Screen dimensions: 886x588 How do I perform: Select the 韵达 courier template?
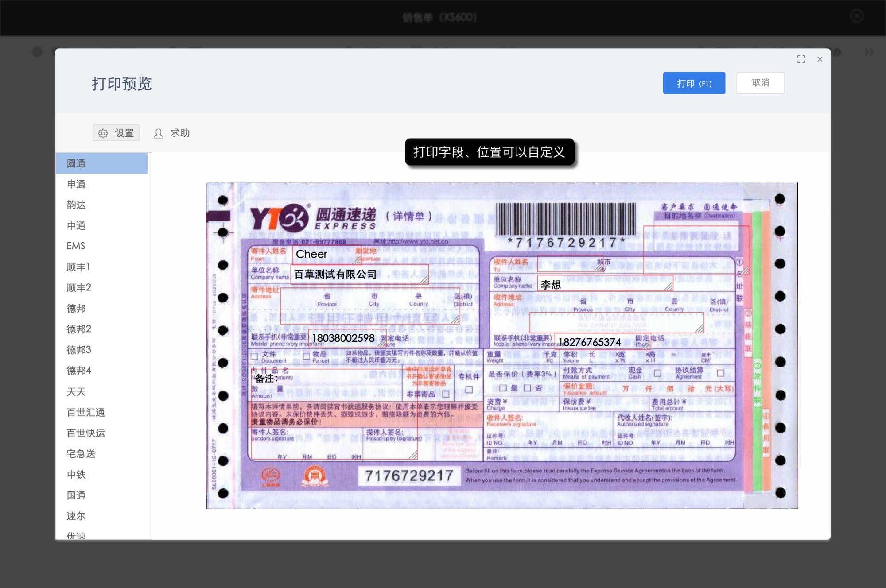[101, 205]
